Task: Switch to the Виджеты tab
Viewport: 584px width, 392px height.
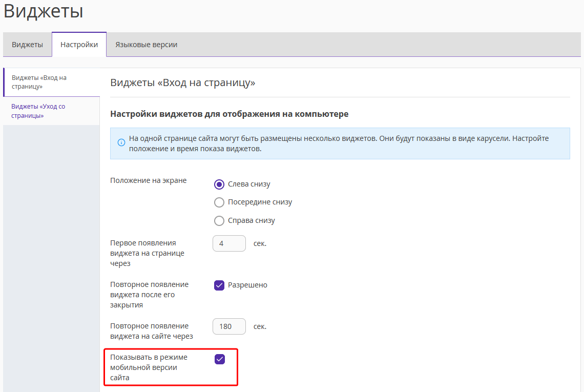Action: 27,45
